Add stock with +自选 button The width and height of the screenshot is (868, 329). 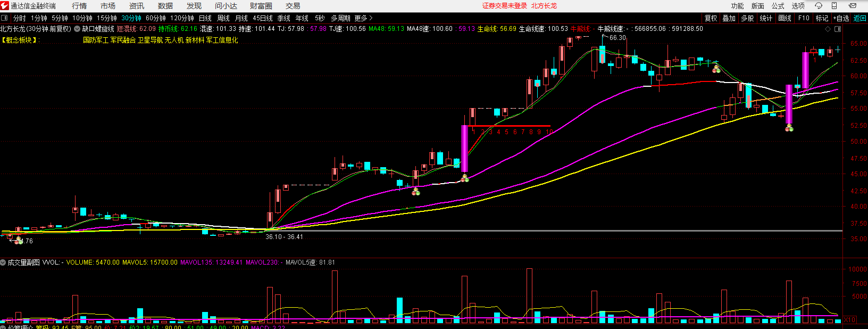pos(841,18)
